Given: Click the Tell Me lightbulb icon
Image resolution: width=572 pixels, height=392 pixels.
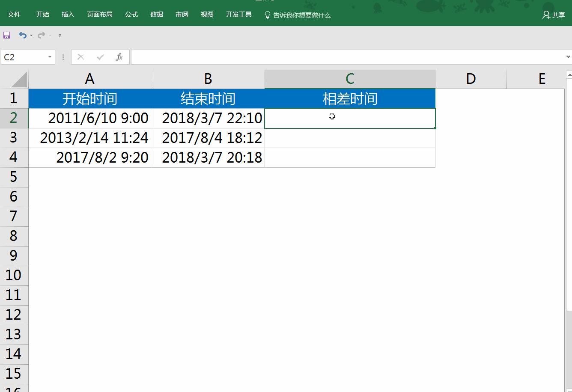Looking at the screenshot, I should point(268,14).
